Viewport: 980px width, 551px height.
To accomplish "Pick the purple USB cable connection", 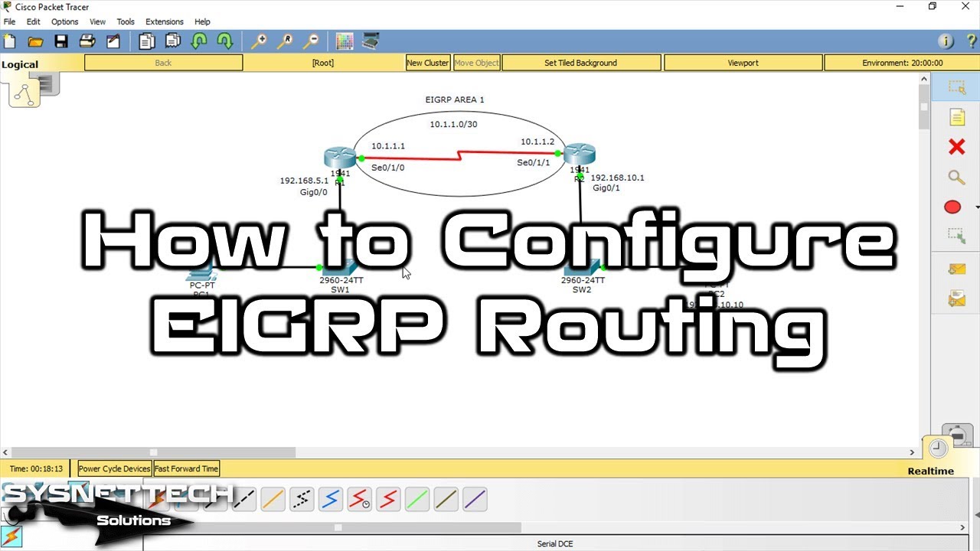I will pyautogui.click(x=475, y=500).
